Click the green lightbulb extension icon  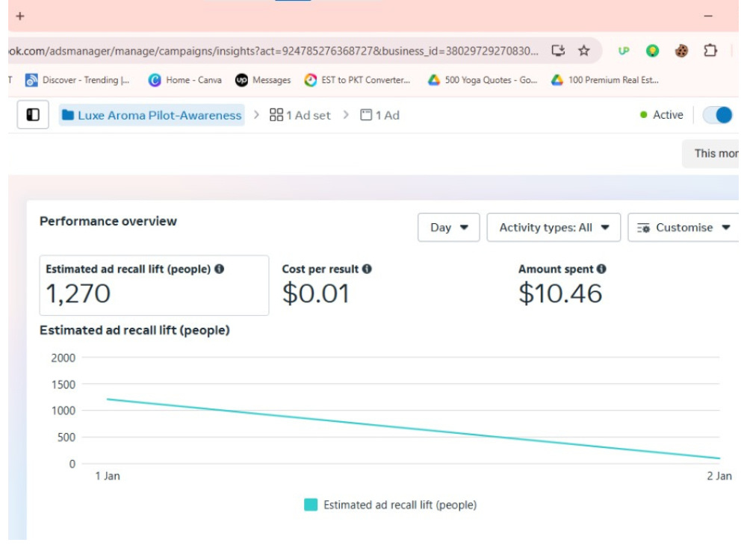tap(652, 51)
